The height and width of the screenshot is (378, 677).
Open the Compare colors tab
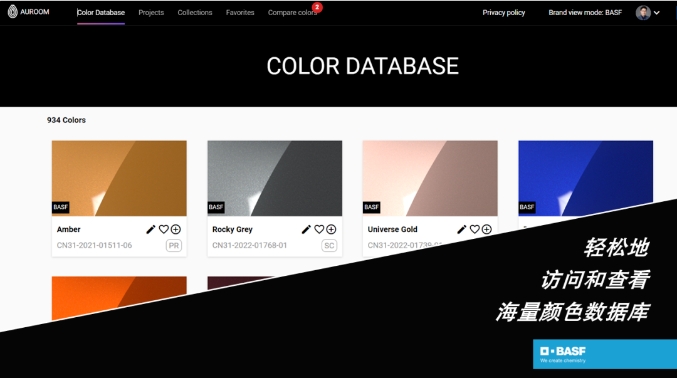[x=292, y=13]
